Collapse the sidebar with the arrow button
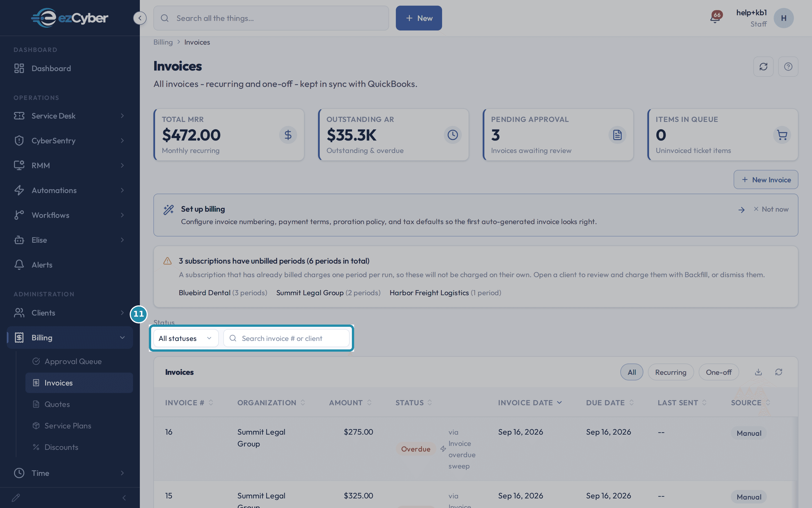 (140, 18)
